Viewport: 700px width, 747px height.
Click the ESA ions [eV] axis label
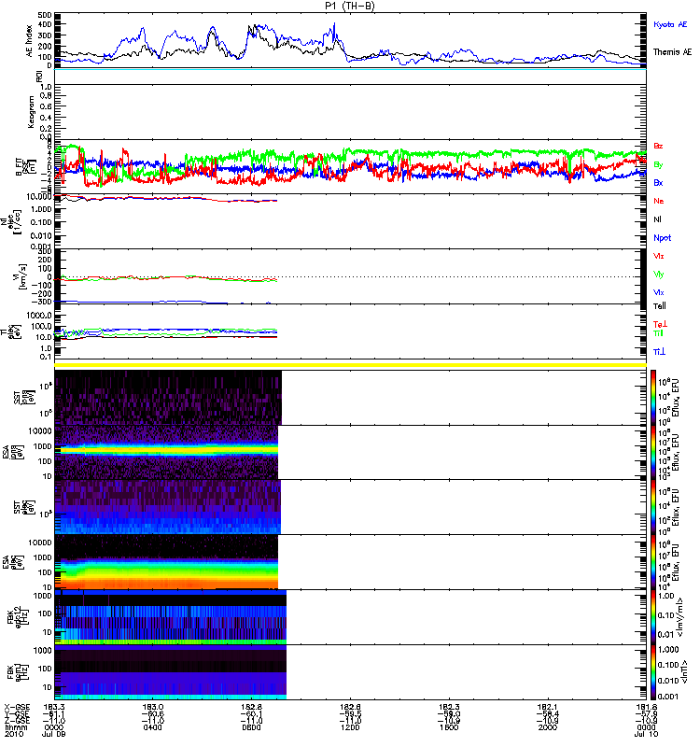[13, 452]
